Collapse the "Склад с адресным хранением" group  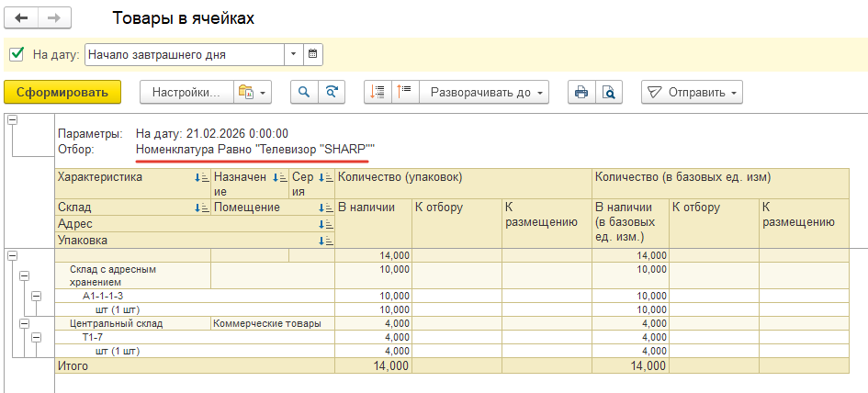click(x=24, y=275)
